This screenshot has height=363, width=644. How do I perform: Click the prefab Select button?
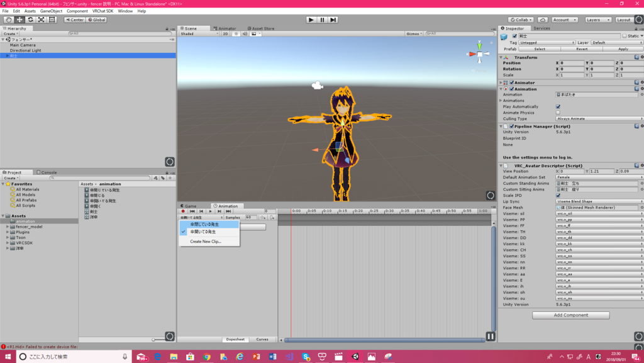(x=540, y=49)
